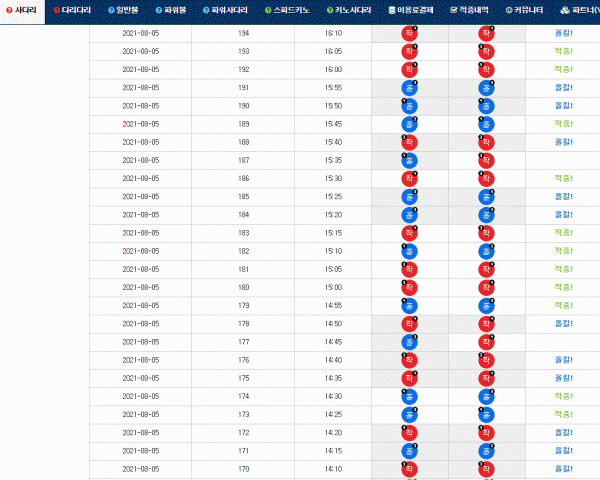View the 적중내역 history page
600x480 pixels.
point(470,10)
